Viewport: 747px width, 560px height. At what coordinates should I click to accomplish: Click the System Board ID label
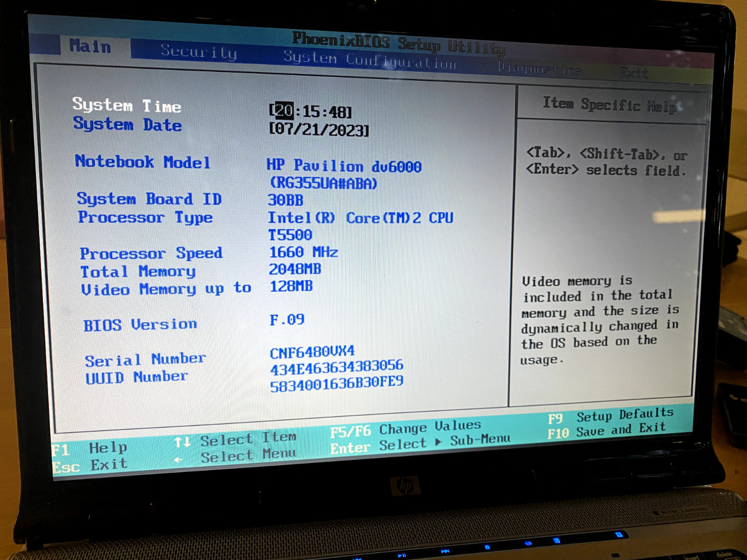coord(149,199)
